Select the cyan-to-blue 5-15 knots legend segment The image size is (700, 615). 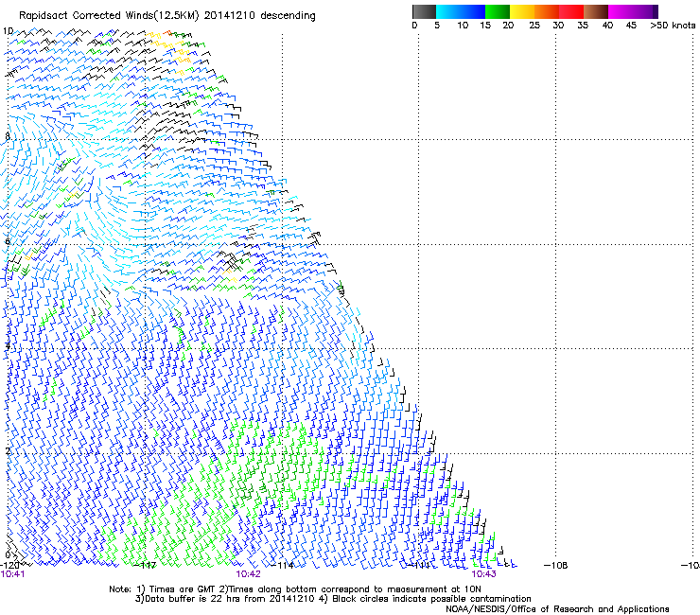[x=461, y=11]
